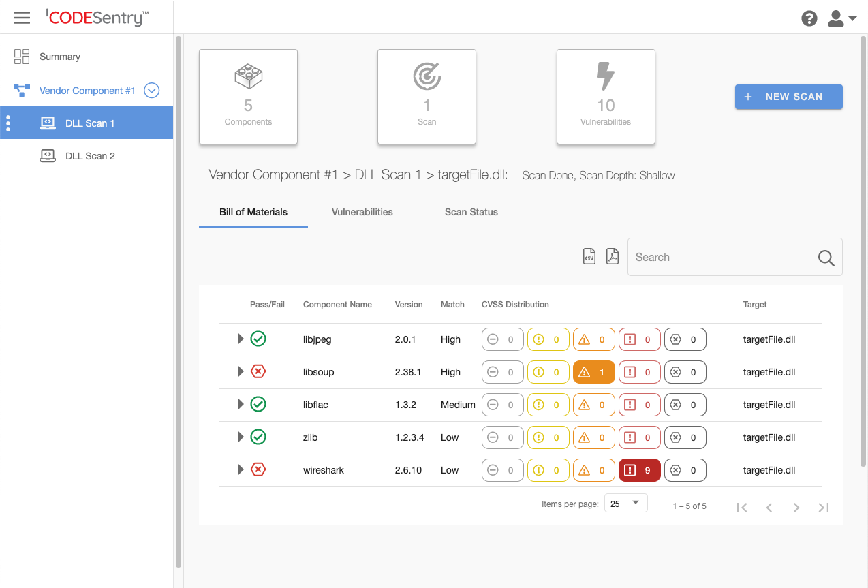Click the Vulnerabilities lightning bolt card
Viewport: 868px width, 588px height.
click(606, 77)
